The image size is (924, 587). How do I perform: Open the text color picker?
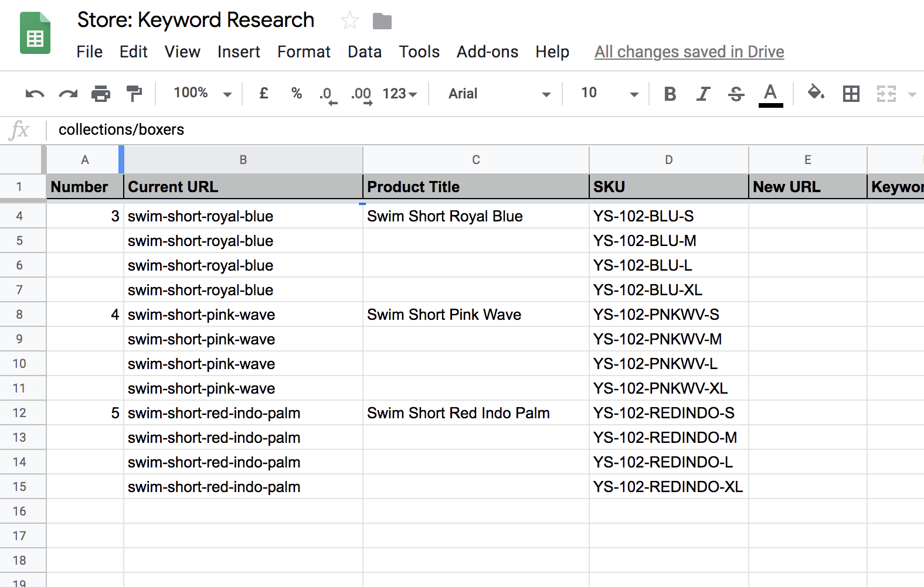[x=770, y=94]
